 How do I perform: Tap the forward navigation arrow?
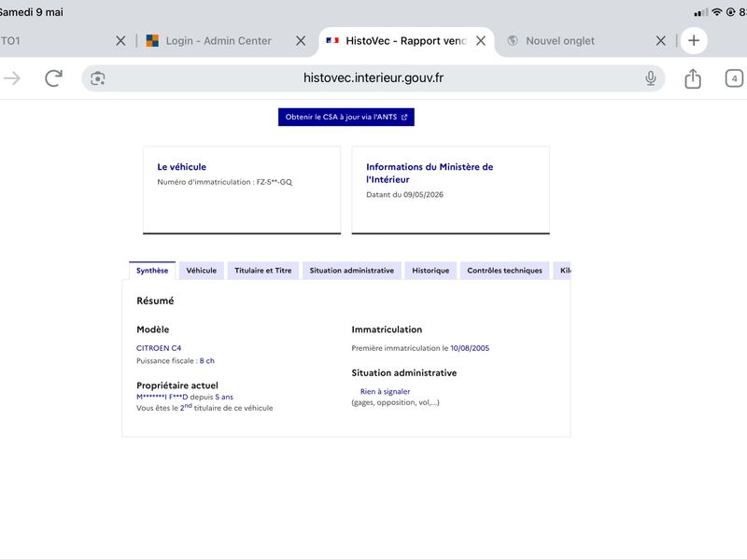[12, 78]
